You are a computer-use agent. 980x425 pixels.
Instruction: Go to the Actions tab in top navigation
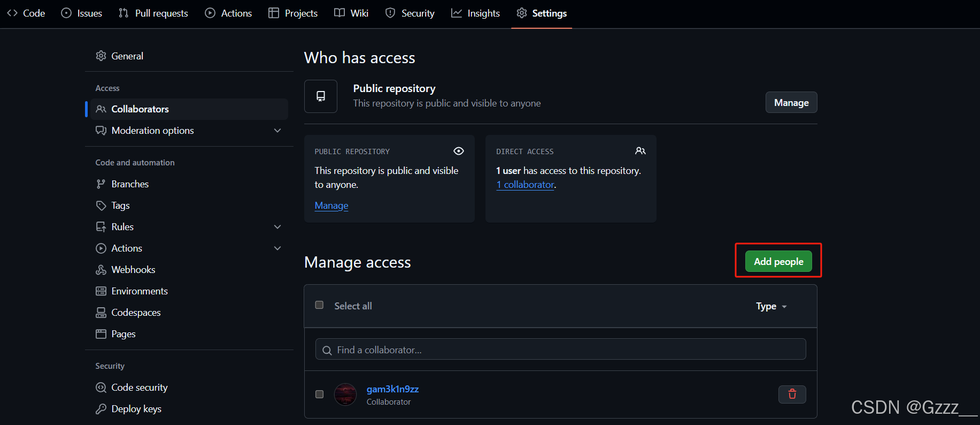(x=228, y=13)
